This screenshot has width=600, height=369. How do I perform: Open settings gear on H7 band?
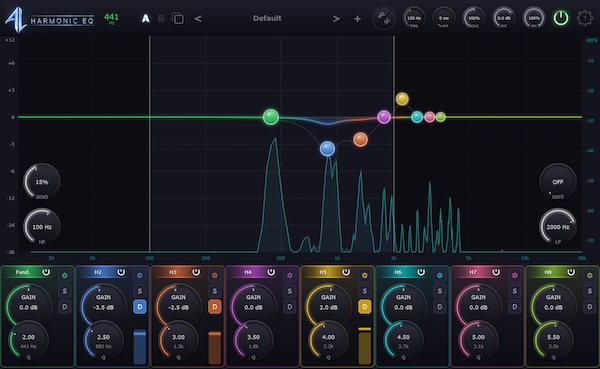click(515, 275)
